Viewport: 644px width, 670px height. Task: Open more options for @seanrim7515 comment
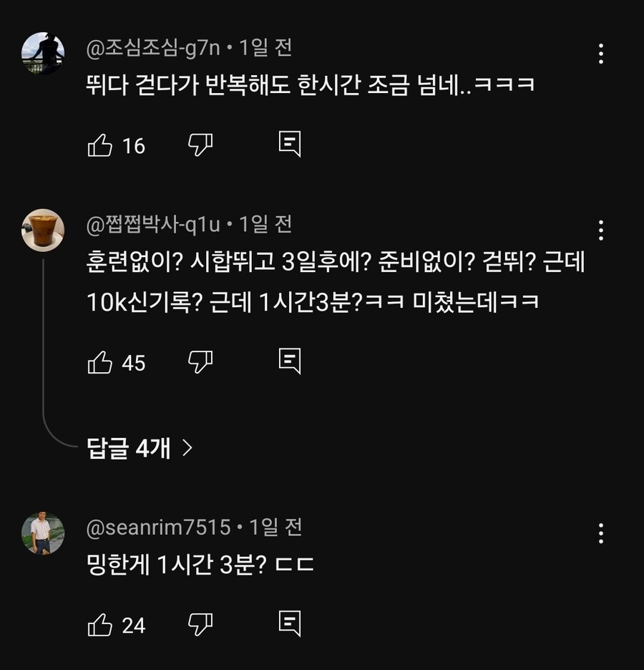coord(601,533)
